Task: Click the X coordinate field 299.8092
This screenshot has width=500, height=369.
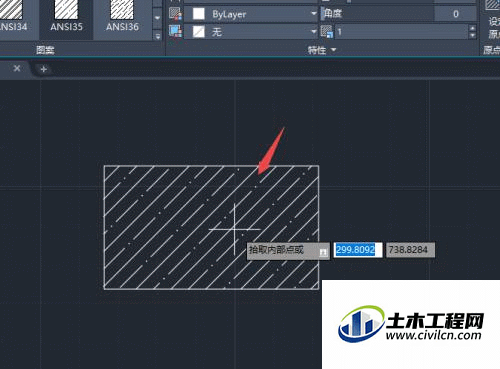Action: [358, 250]
